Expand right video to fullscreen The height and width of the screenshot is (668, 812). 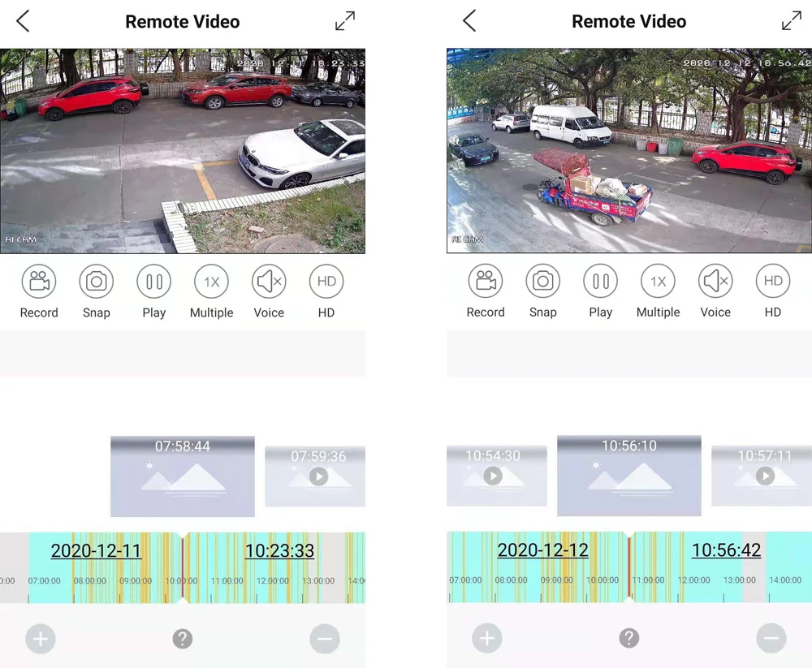point(791,21)
